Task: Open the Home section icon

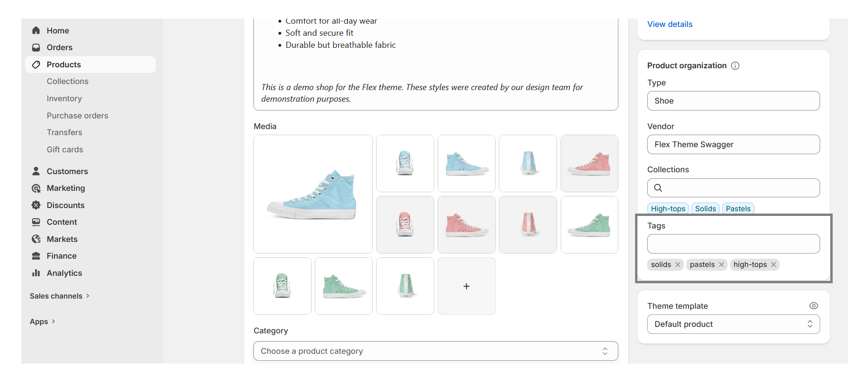Action: tap(36, 30)
